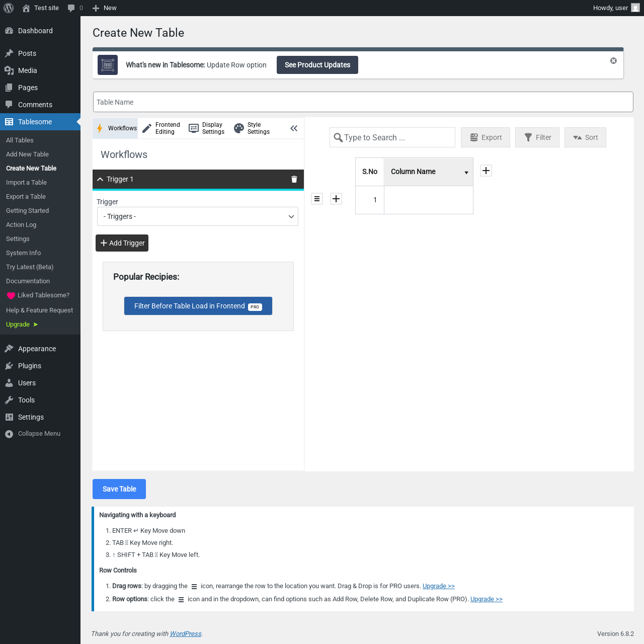Open the Action Log

21,225
